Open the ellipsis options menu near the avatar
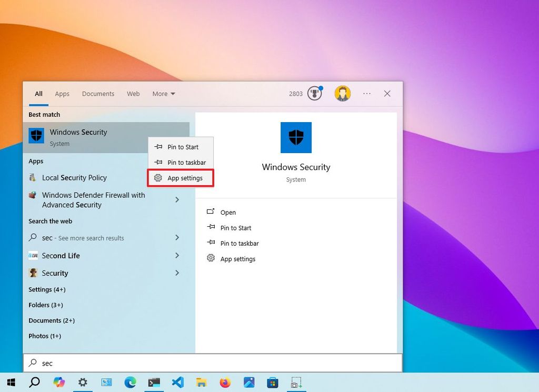 pos(366,93)
